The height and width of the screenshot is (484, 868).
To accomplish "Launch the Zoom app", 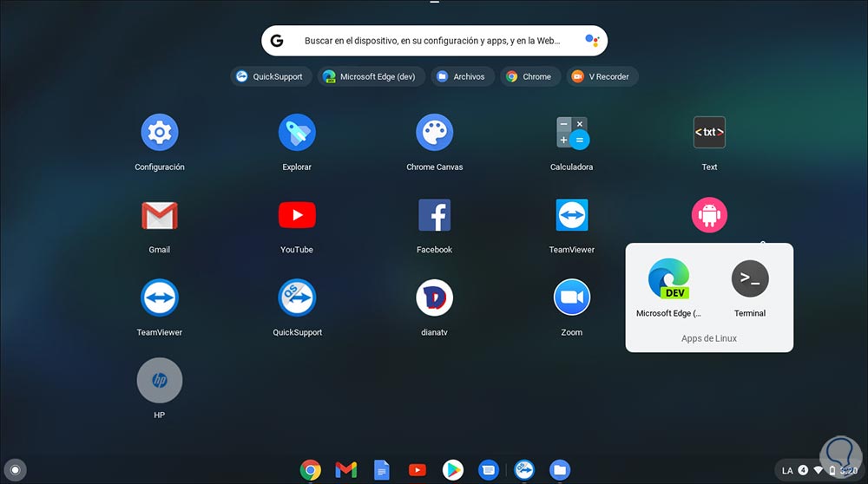I will pyautogui.click(x=572, y=298).
